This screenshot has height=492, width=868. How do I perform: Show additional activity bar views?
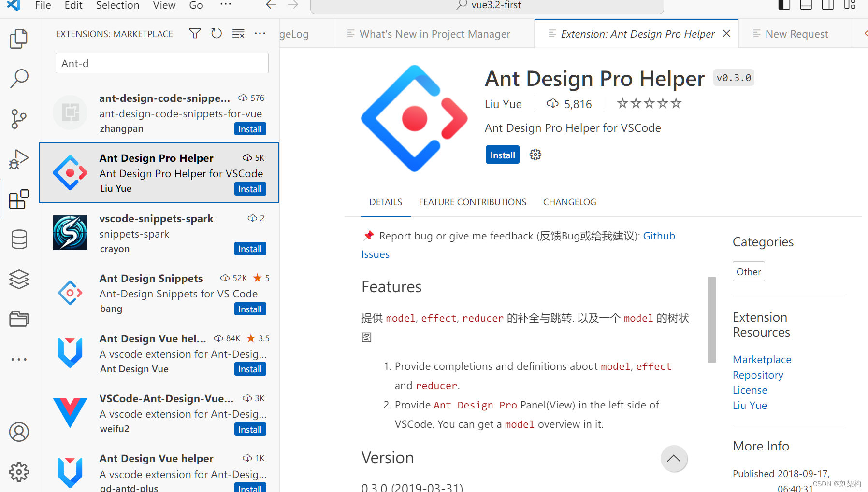pyautogui.click(x=19, y=359)
